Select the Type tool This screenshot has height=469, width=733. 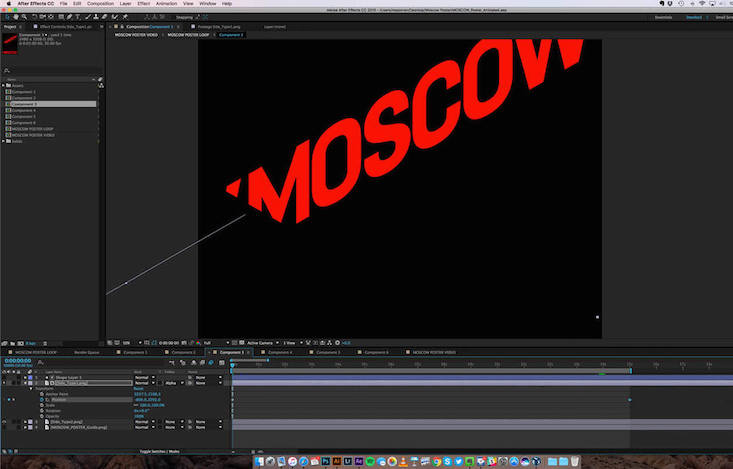tap(78, 17)
